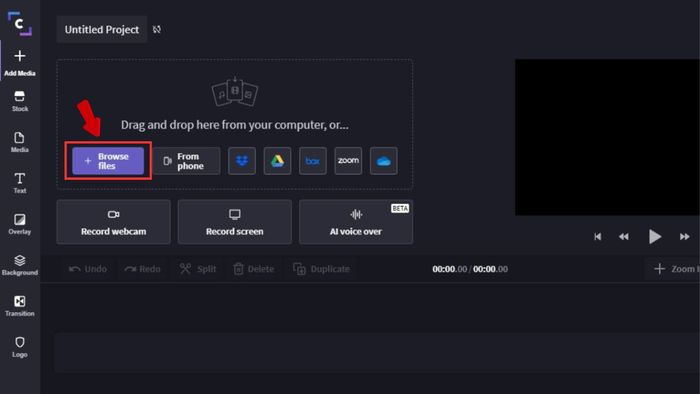
Task: Click the drag and drop upload icon
Action: click(235, 91)
